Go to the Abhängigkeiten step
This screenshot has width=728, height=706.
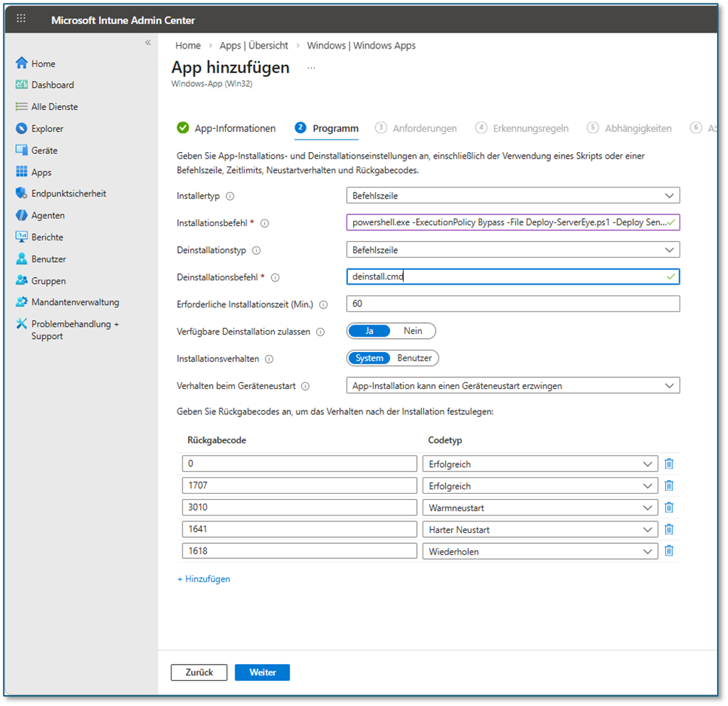tap(629, 128)
